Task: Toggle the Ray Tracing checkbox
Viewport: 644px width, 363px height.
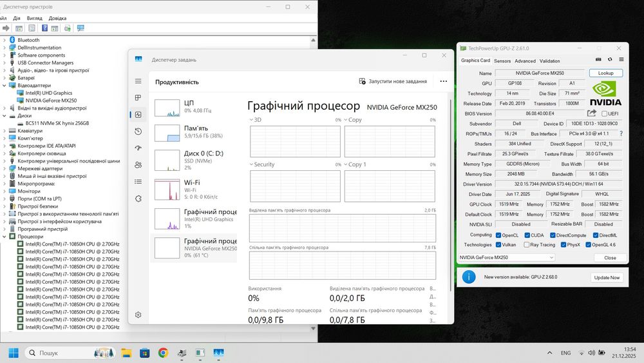Action: 526,244
